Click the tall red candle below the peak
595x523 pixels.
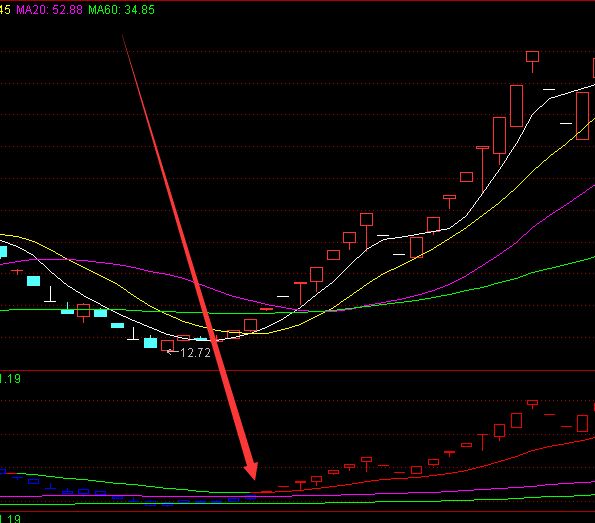pyautogui.click(x=516, y=106)
